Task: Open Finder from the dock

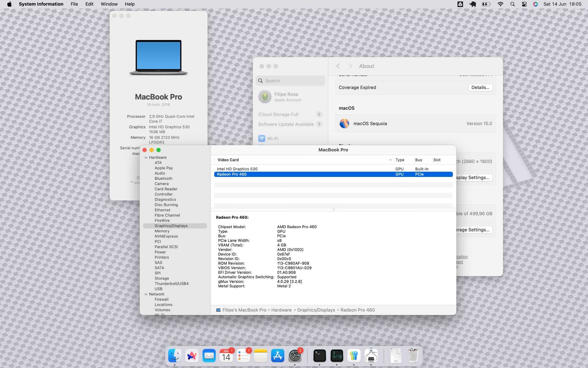Action: pyautogui.click(x=175, y=356)
